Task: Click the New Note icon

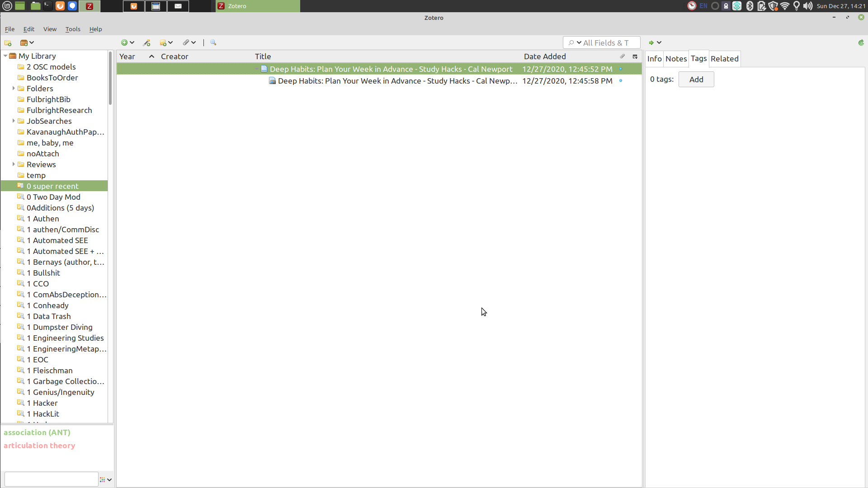Action: pyautogui.click(x=163, y=43)
